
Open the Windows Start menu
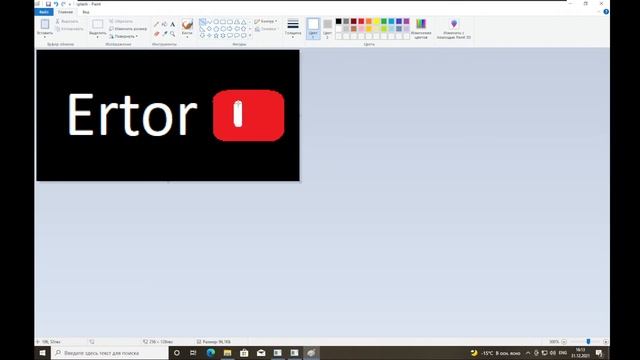[x=42, y=353]
